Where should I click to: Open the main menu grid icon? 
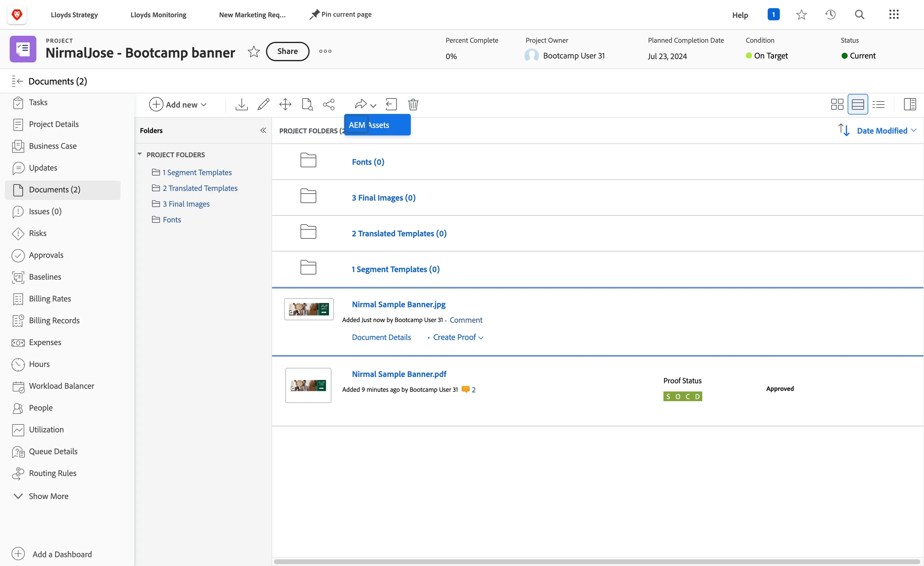click(894, 15)
